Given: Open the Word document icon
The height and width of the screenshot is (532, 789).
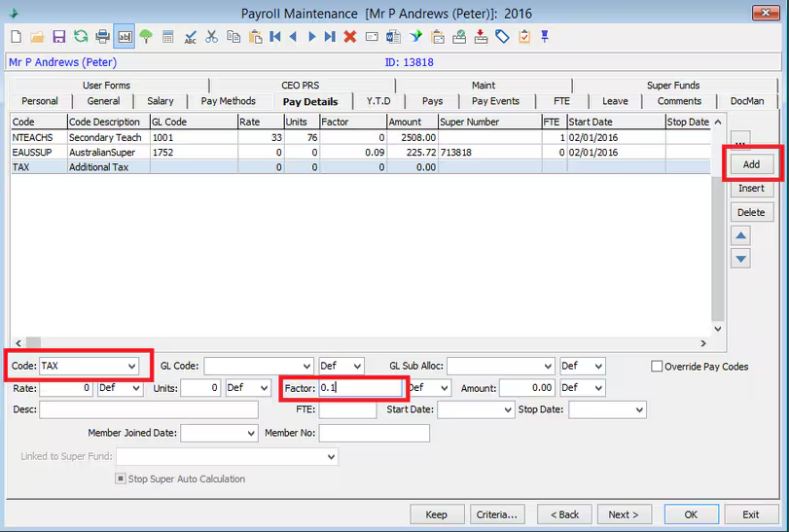Looking at the screenshot, I should (x=393, y=37).
